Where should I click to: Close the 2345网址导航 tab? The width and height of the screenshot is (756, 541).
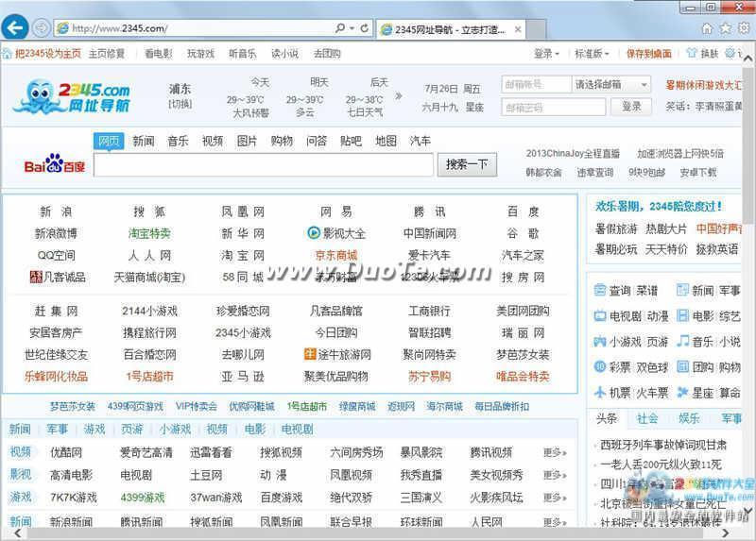[518, 29]
